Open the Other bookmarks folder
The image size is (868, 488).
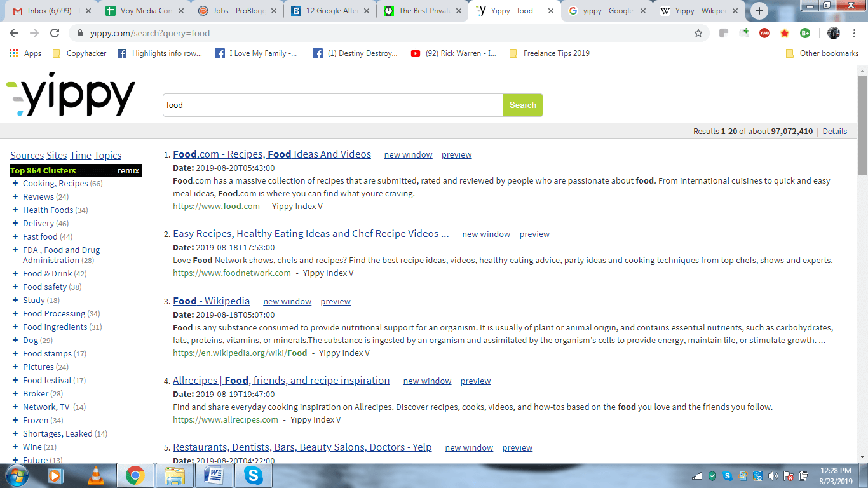822,53
